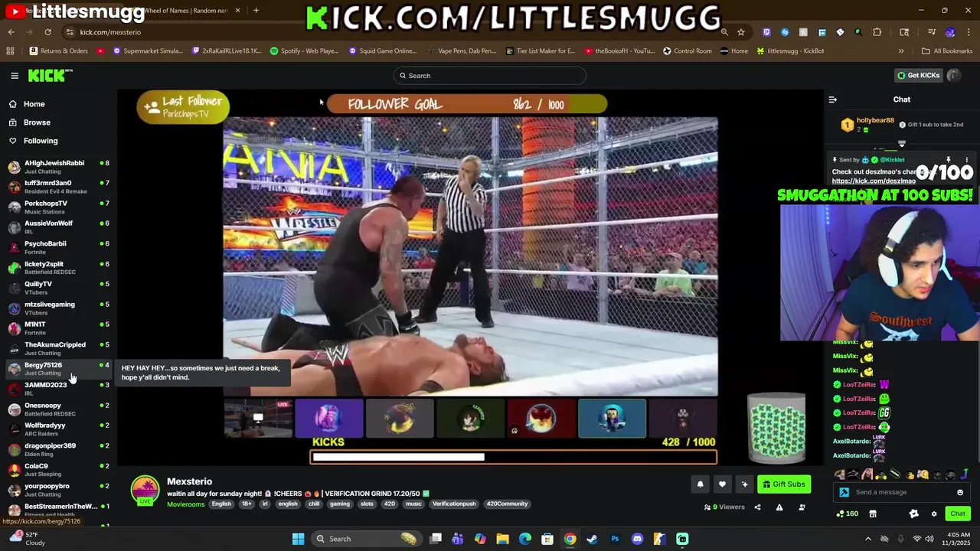Image resolution: width=980 pixels, height=551 pixels.
Task: Open the Kicklet link kick.com/deszlmao
Action: (x=874, y=181)
